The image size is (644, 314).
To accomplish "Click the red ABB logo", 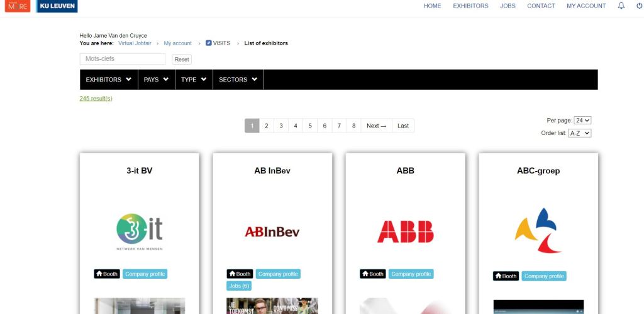I will pyautogui.click(x=405, y=231).
